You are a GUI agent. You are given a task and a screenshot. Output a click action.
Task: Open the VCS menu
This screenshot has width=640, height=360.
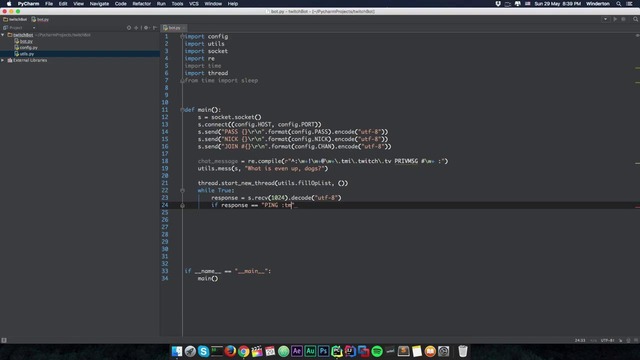tap(194, 4)
